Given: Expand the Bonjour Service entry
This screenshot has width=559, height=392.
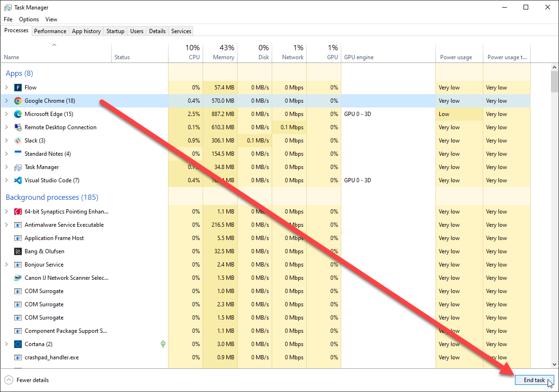Looking at the screenshot, I should coord(7,265).
